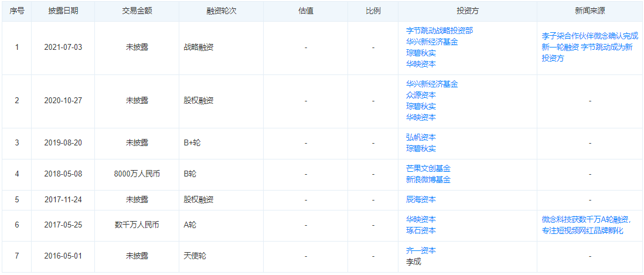
Task: Click the 融资轮次 column header
Action: click(221, 11)
